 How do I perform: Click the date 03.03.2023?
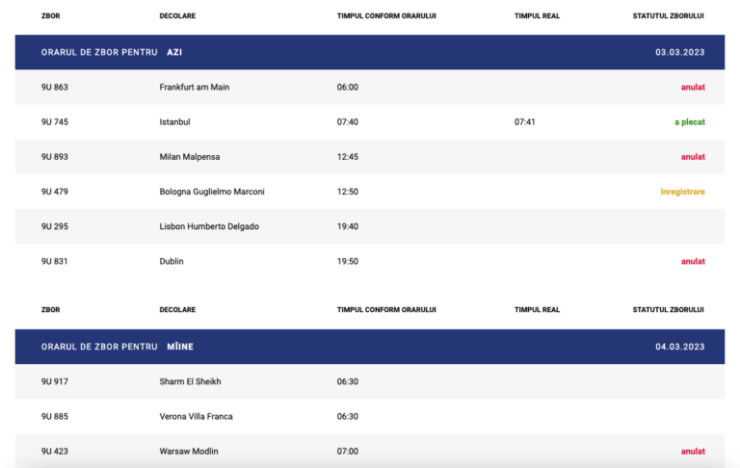coord(679,51)
